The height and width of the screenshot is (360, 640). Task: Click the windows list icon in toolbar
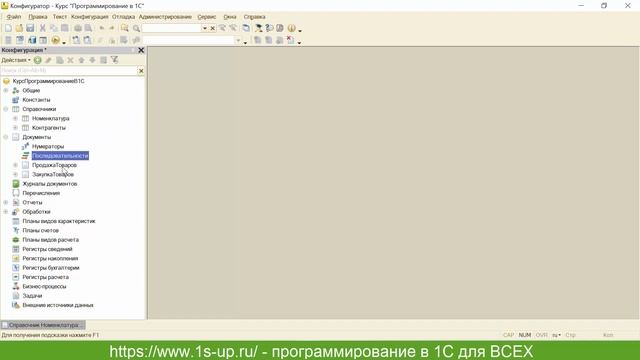pos(246,28)
